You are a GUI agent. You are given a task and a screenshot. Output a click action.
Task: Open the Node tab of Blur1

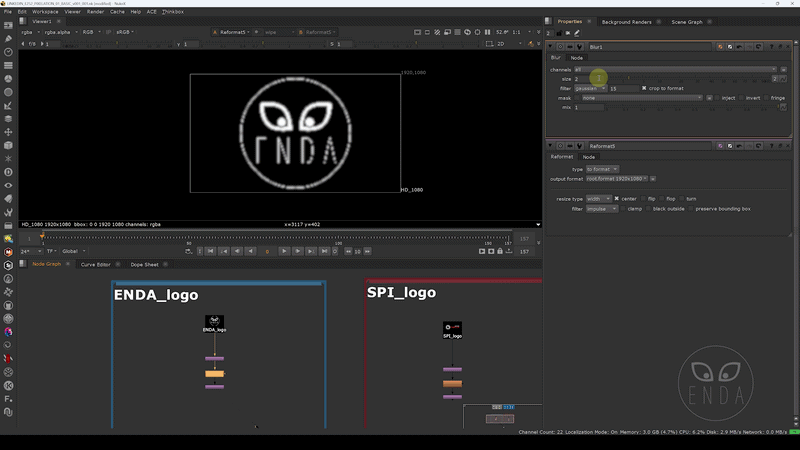coord(577,58)
